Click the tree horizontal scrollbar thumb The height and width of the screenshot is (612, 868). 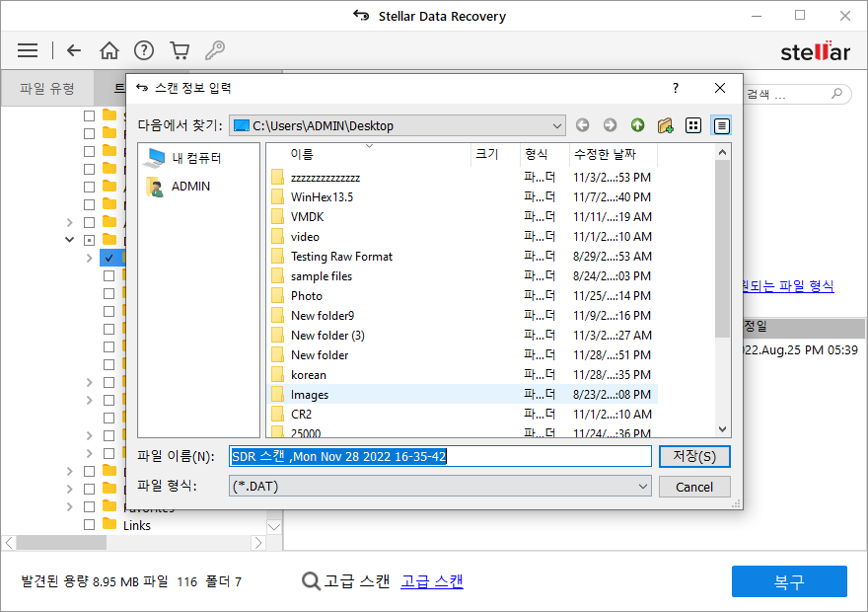point(61,543)
